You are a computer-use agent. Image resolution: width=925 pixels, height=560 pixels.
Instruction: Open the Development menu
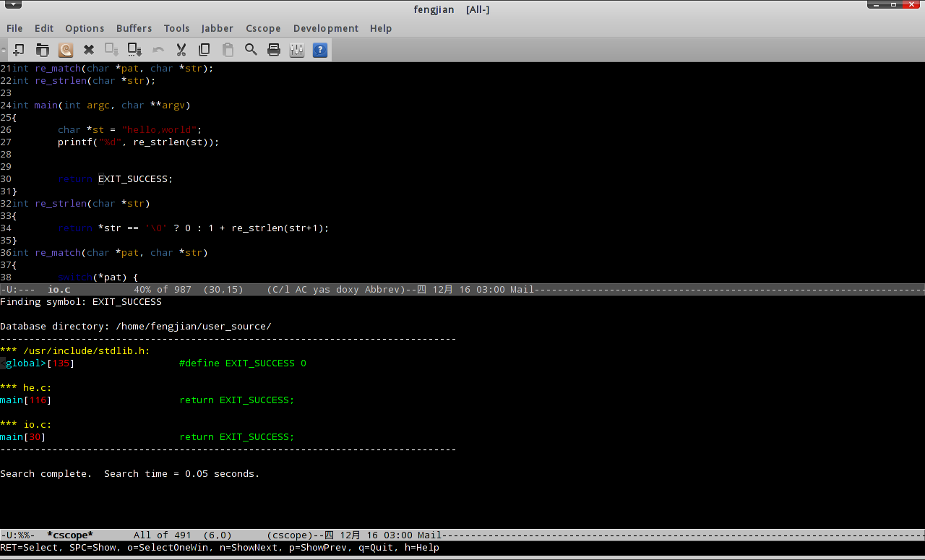(326, 28)
